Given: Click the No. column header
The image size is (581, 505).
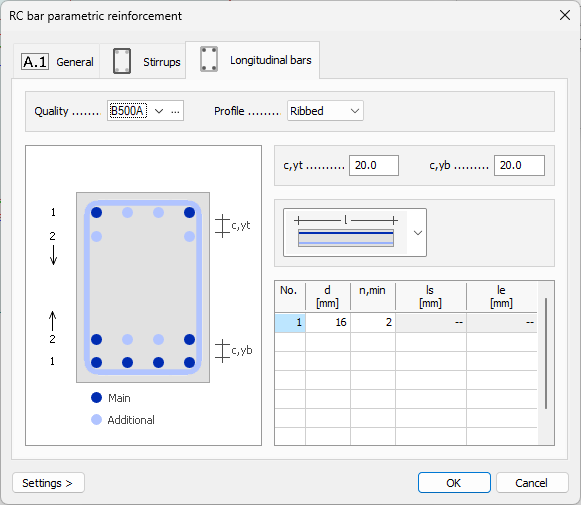Looking at the screenshot, I should click(290, 296).
